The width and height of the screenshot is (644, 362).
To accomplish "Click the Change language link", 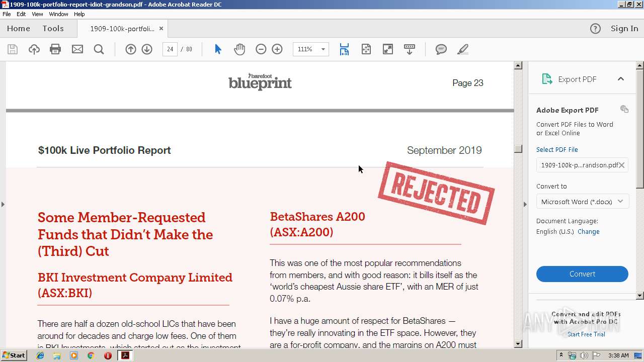I will point(589,232).
